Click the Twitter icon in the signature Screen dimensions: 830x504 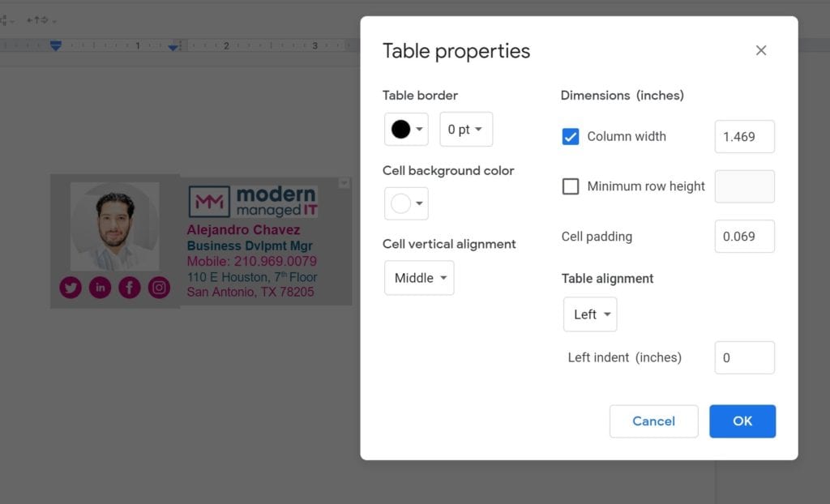[71, 288]
